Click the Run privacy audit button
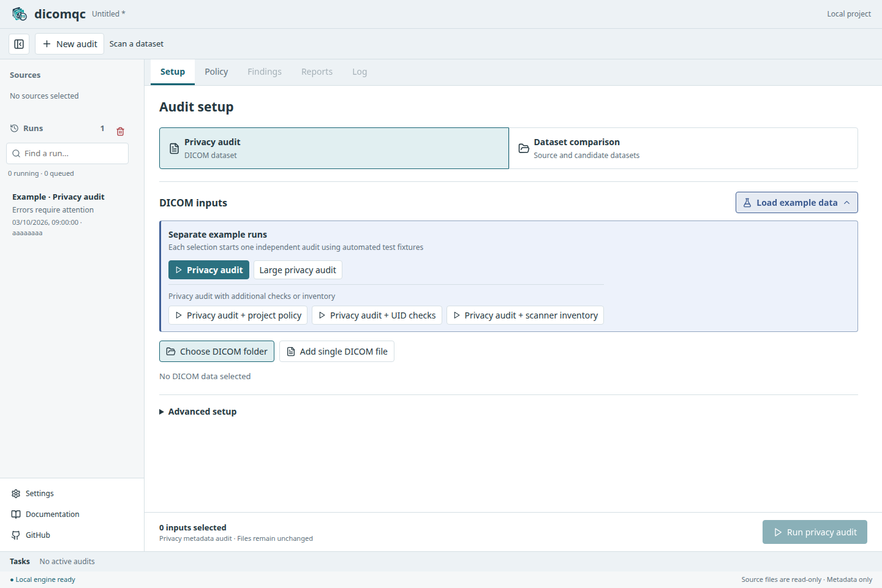 point(815,532)
